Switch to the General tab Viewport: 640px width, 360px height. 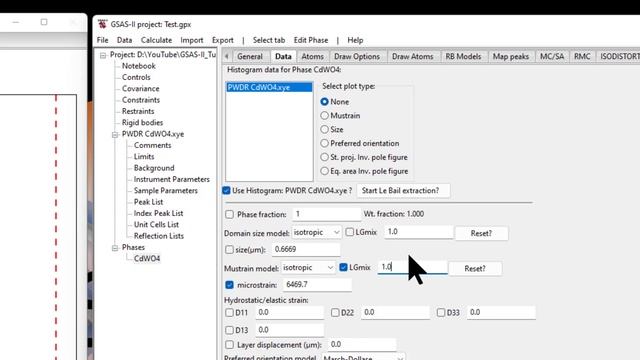[x=249, y=56]
